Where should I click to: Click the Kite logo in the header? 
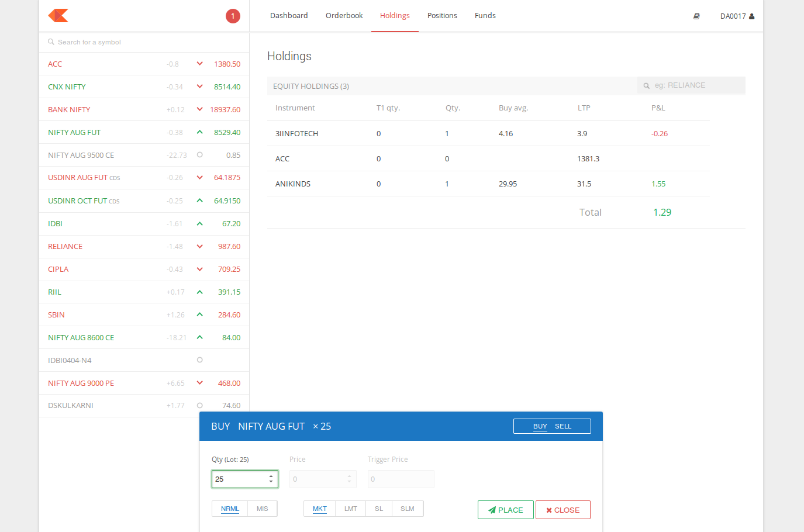point(57,16)
